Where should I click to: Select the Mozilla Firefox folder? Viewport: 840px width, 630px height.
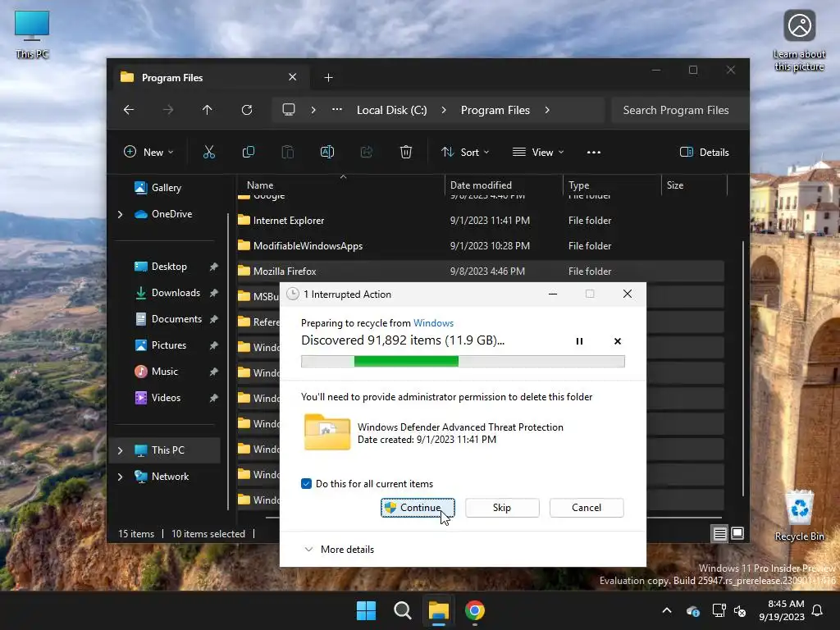coord(481,271)
